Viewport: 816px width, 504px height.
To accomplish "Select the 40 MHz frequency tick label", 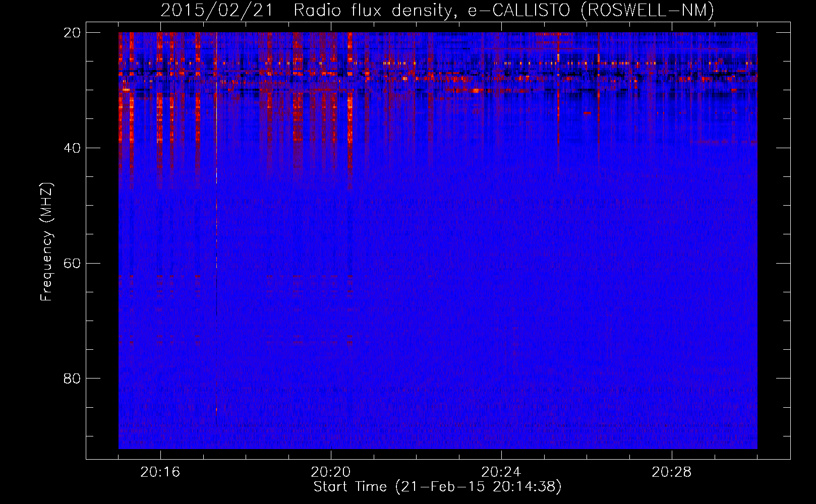I will click(x=72, y=148).
